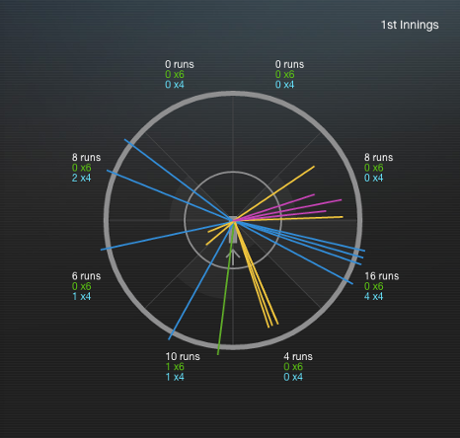The height and width of the screenshot is (438, 460).
Task: Click the 4 runs zone label
Action: coord(298,356)
